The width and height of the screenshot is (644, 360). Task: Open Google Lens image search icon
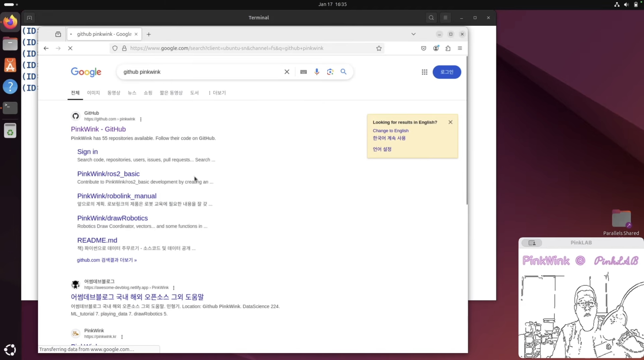(x=330, y=72)
